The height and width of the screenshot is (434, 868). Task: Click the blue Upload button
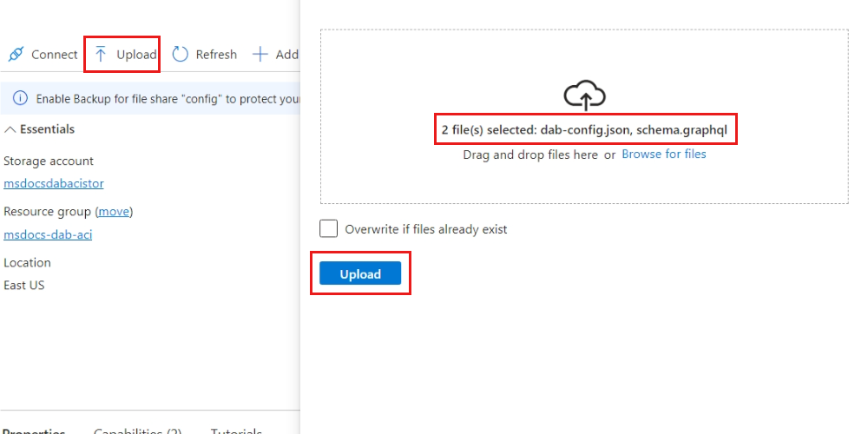[x=360, y=273]
